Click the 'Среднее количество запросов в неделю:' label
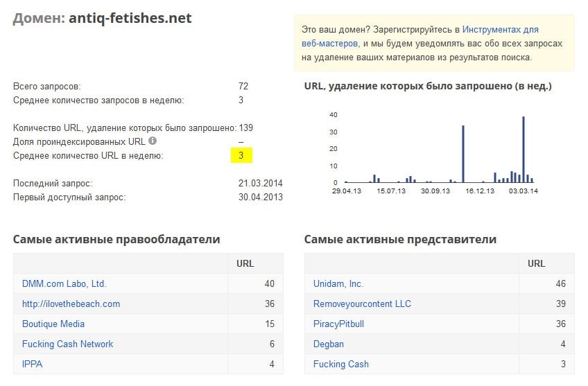588x386 pixels. [98, 100]
